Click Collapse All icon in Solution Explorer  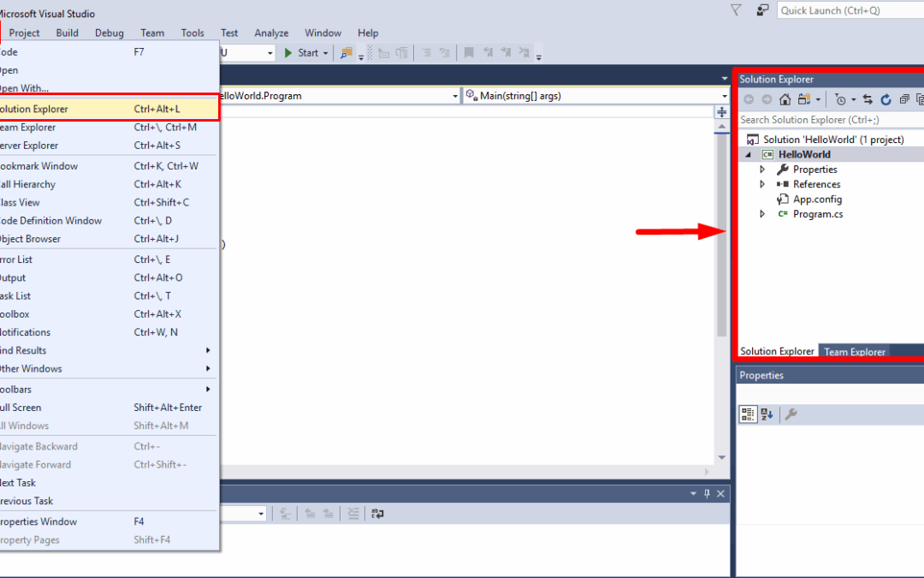(x=904, y=100)
